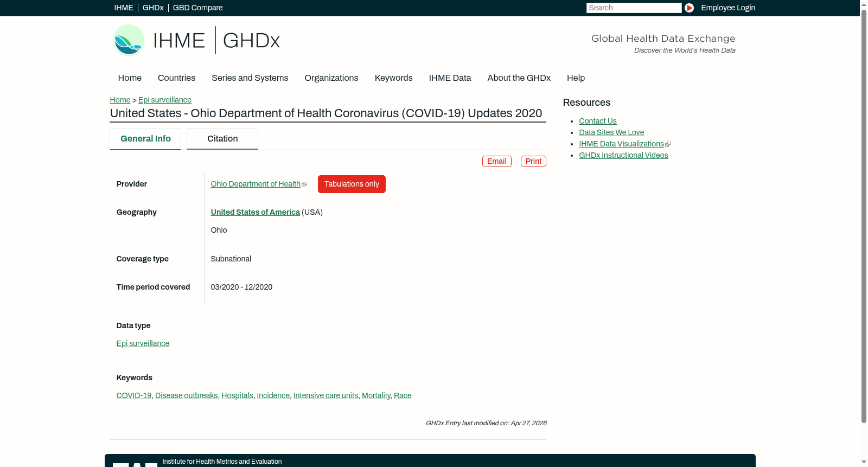Click the Incidence keyword link
868x467 pixels.
(273, 395)
